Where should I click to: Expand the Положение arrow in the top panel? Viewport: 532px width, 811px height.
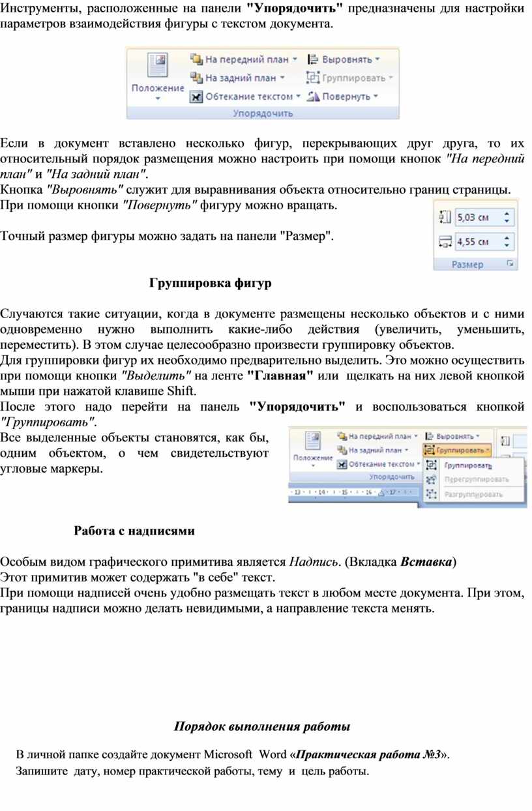[x=158, y=99]
